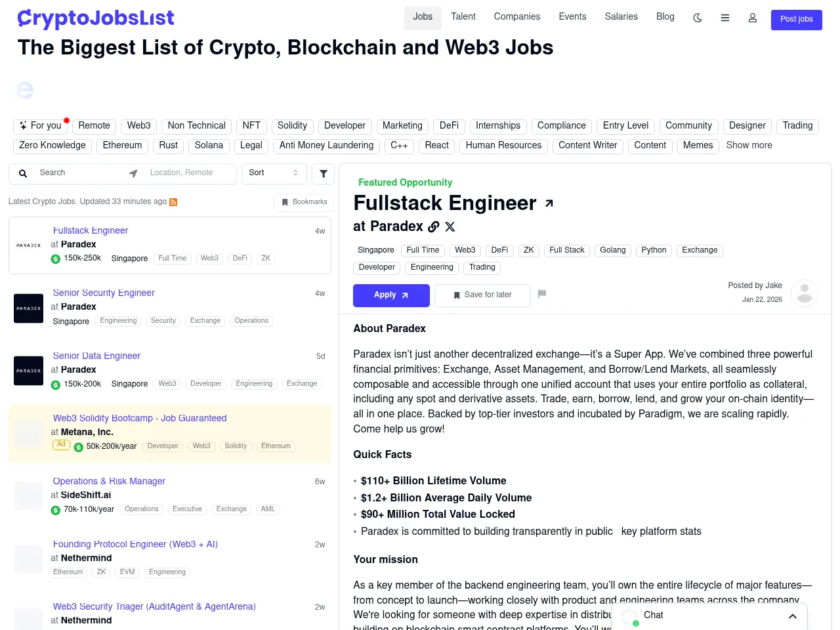Report the listing via the flag icon

(542, 294)
